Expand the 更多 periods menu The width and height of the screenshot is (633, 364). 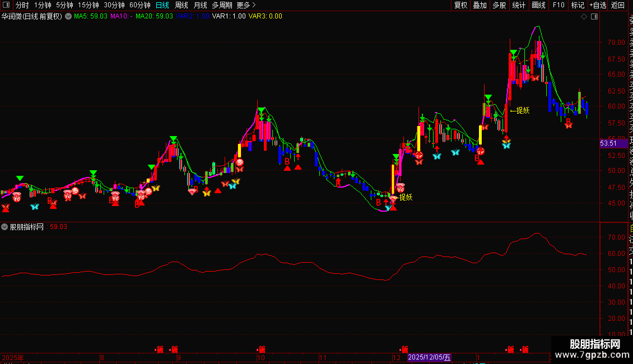point(246,5)
